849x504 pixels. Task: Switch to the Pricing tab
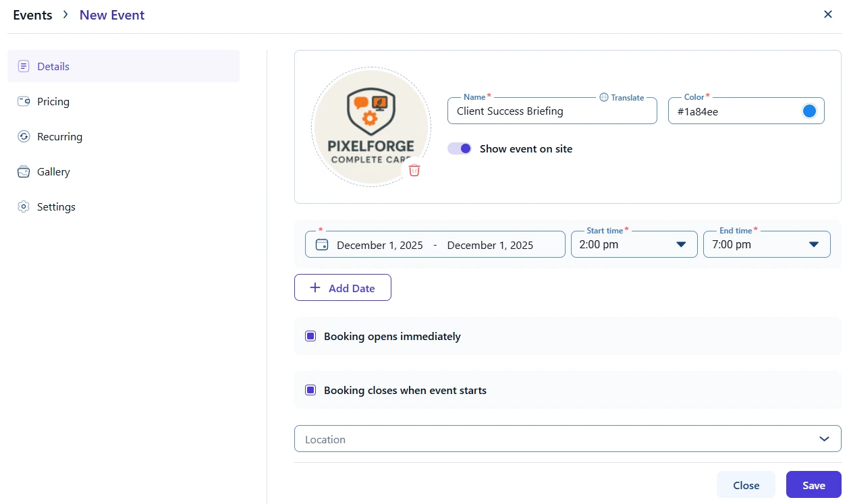click(53, 101)
